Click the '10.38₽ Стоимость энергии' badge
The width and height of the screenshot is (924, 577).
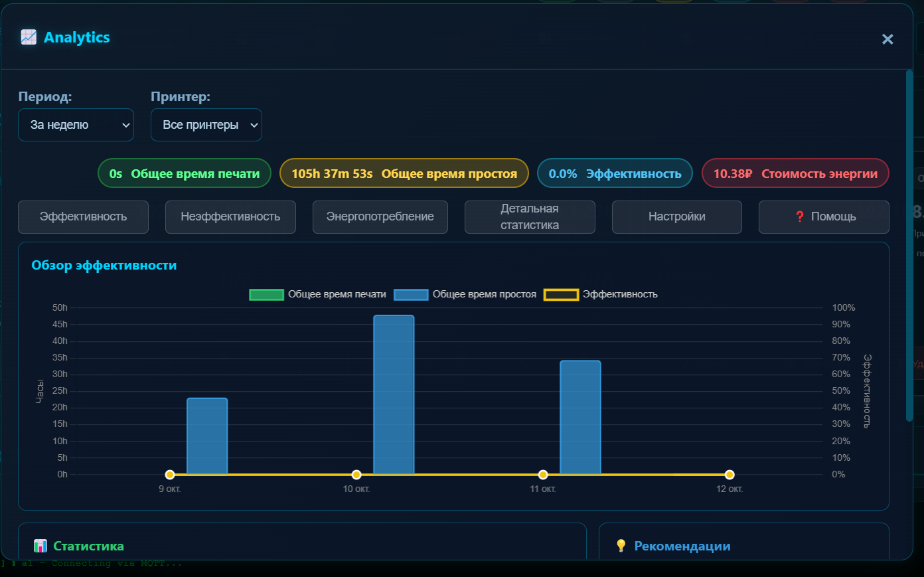click(x=795, y=173)
